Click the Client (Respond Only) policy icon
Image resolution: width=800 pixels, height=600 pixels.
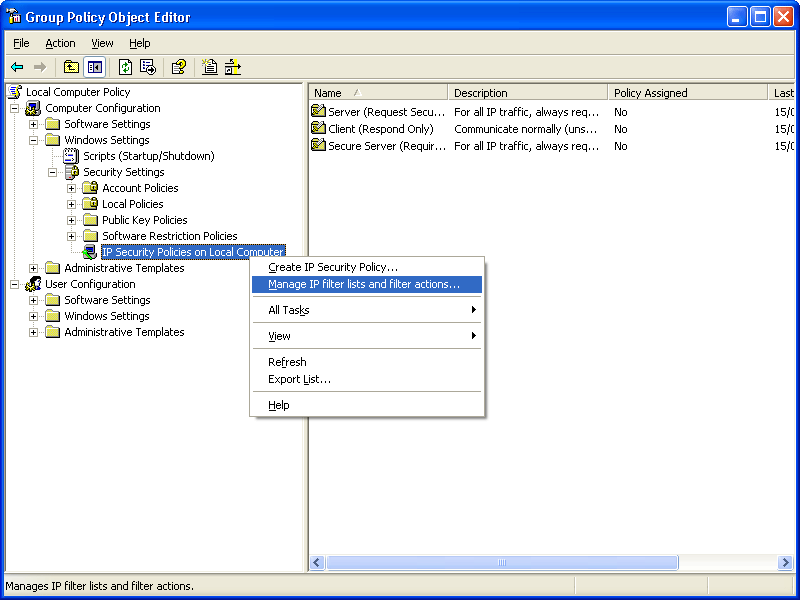(x=318, y=128)
